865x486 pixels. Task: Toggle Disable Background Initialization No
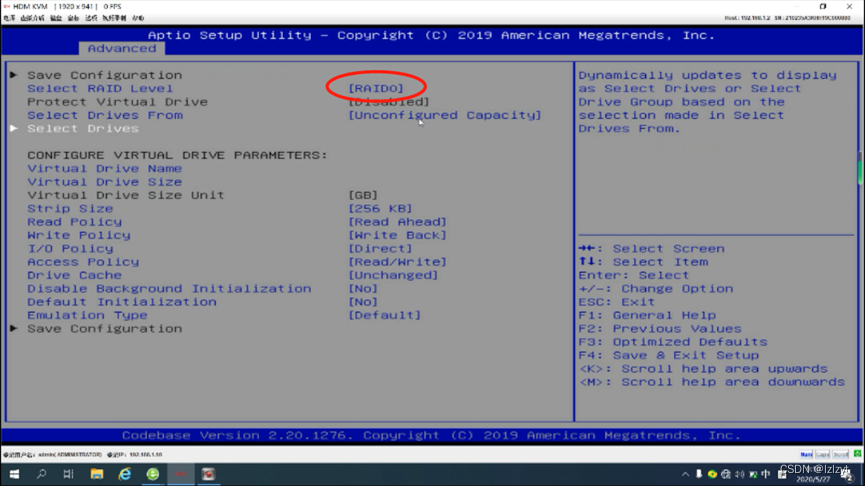click(362, 289)
